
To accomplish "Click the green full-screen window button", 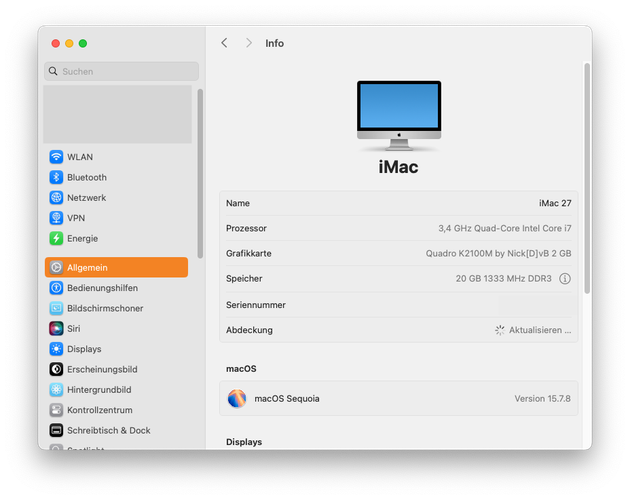I will 83,43.
